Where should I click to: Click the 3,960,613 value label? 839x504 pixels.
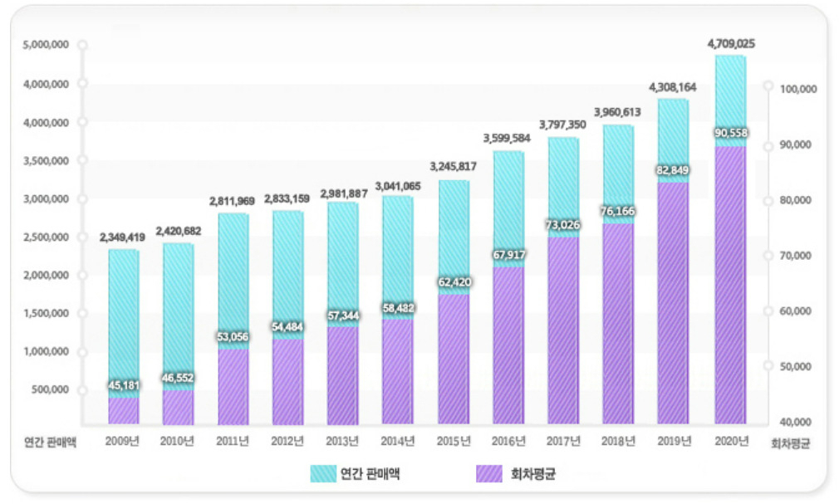click(617, 112)
